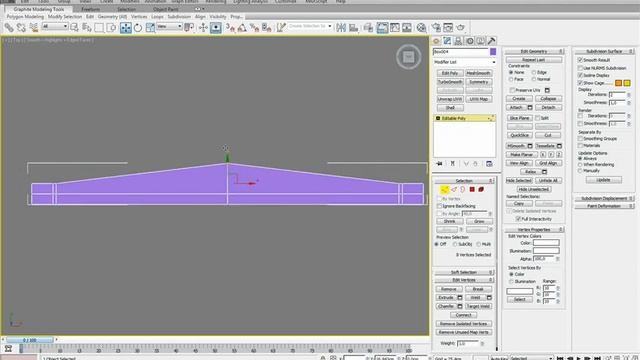Viewport: 640px width, 360px height.
Task: Open the selection filter All dropdown
Action: tap(55, 27)
